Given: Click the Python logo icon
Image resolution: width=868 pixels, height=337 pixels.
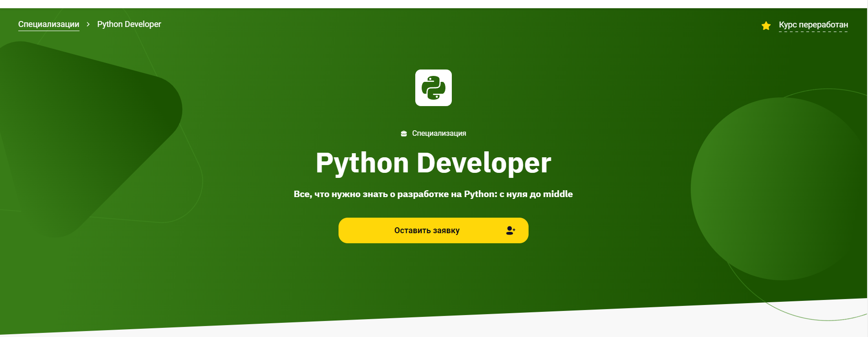Looking at the screenshot, I should click(x=434, y=88).
